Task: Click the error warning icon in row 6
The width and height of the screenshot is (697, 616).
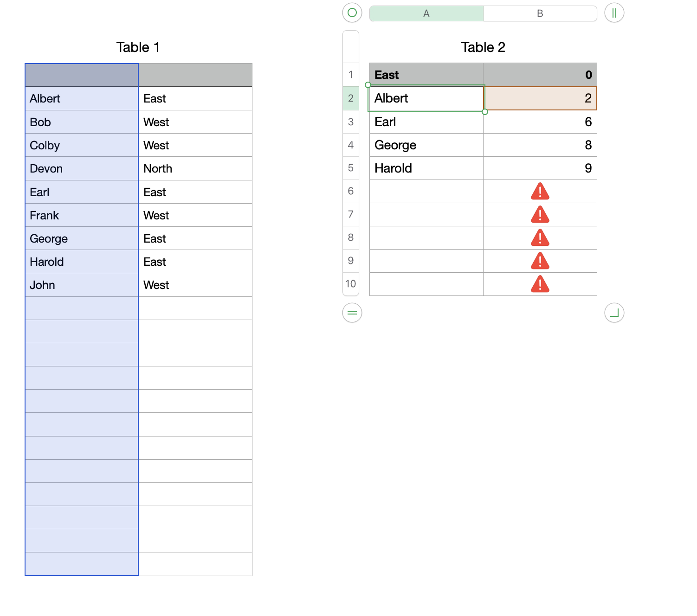Action: pyautogui.click(x=540, y=192)
